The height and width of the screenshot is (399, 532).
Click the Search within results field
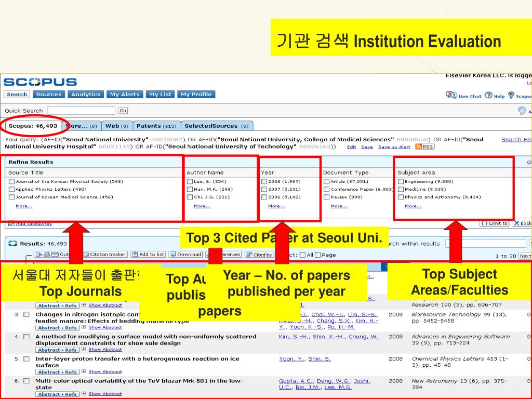point(486,244)
